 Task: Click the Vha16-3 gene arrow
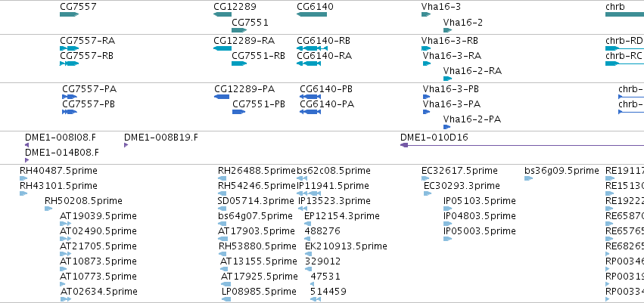pyautogui.click(x=426, y=14)
